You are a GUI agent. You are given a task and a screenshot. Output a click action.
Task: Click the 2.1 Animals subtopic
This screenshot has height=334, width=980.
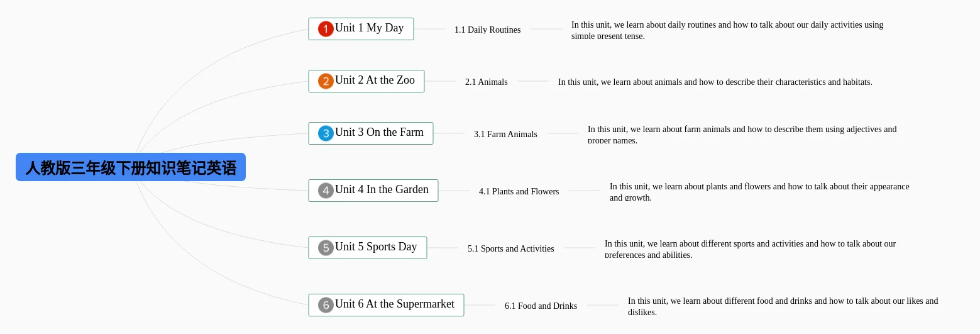pos(486,82)
